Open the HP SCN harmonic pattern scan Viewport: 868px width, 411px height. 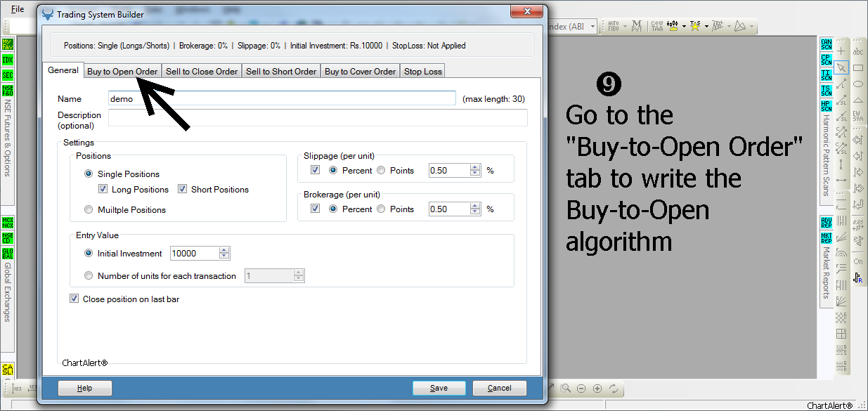[x=827, y=107]
